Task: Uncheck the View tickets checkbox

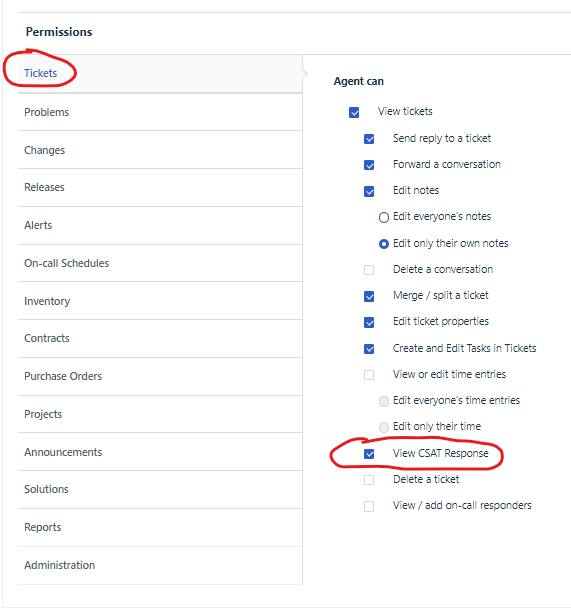Action: click(354, 112)
